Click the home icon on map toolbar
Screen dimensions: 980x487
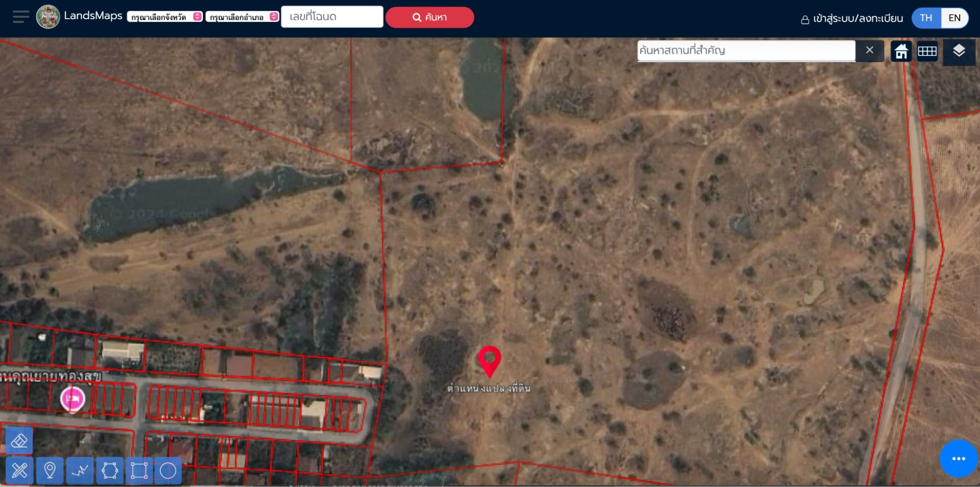click(901, 51)
